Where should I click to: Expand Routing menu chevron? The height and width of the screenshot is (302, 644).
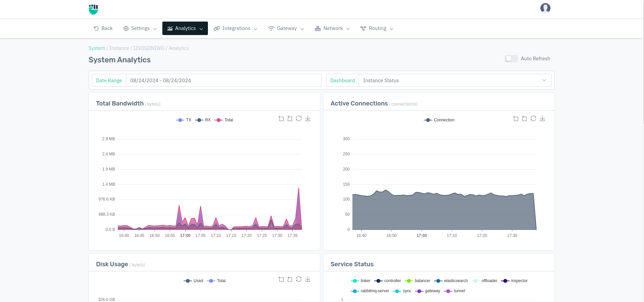[392, 29]
